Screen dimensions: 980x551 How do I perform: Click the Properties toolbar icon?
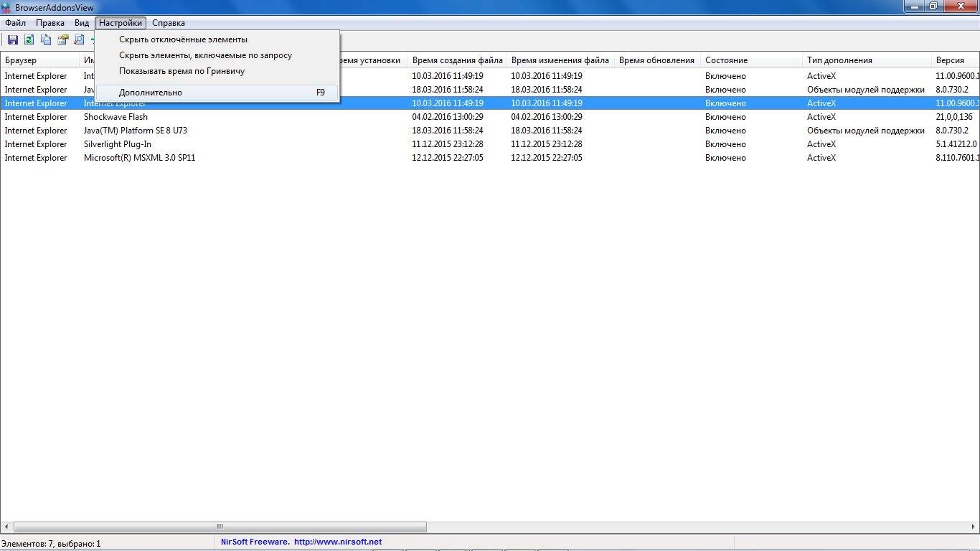pos(63,40)
